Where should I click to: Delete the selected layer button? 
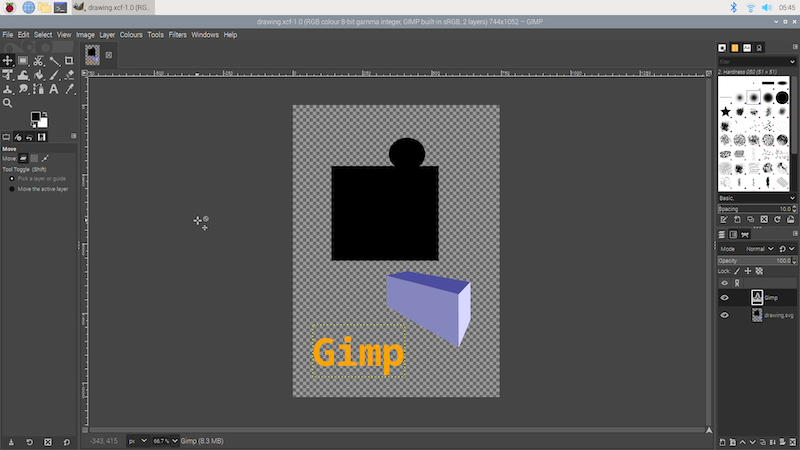click(792, 442)
